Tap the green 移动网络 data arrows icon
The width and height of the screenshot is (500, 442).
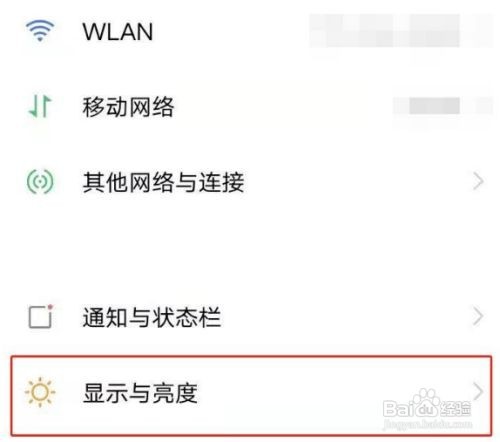click(40, 107)
